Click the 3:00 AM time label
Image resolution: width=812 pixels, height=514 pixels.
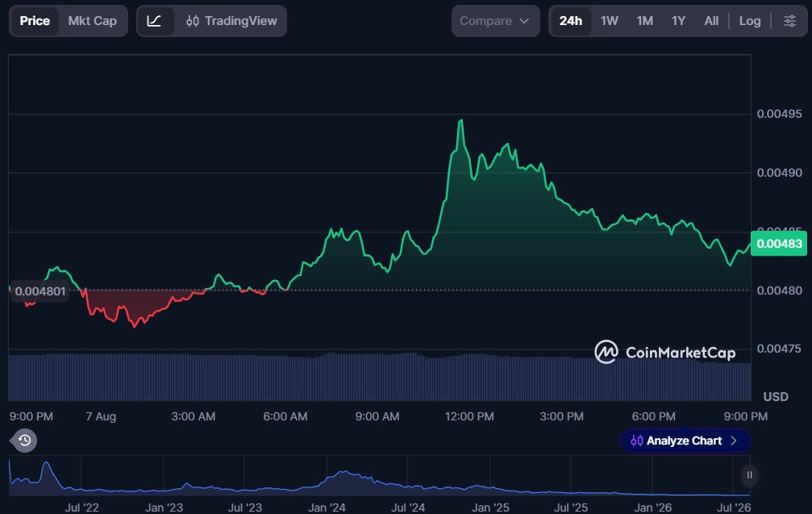[194, 416]
